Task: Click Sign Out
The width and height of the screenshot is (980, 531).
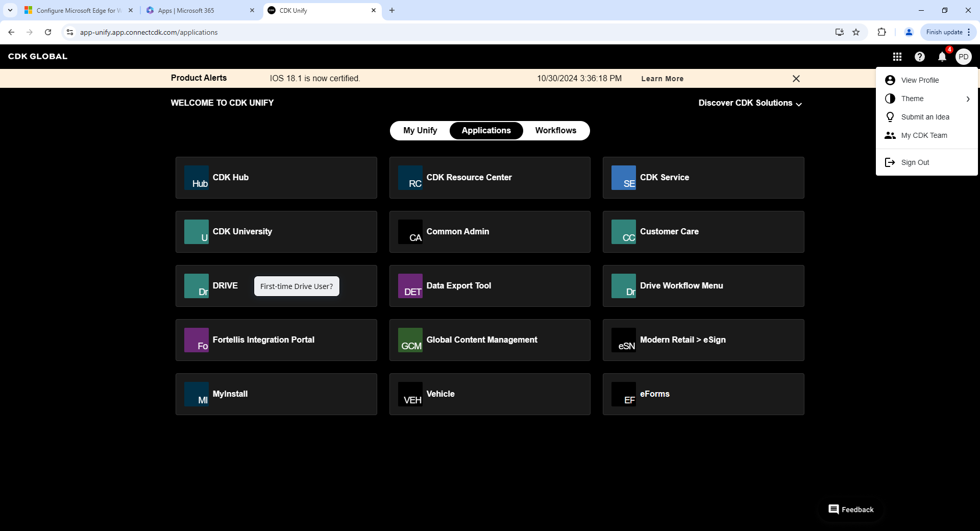Action: click(926, 162)
